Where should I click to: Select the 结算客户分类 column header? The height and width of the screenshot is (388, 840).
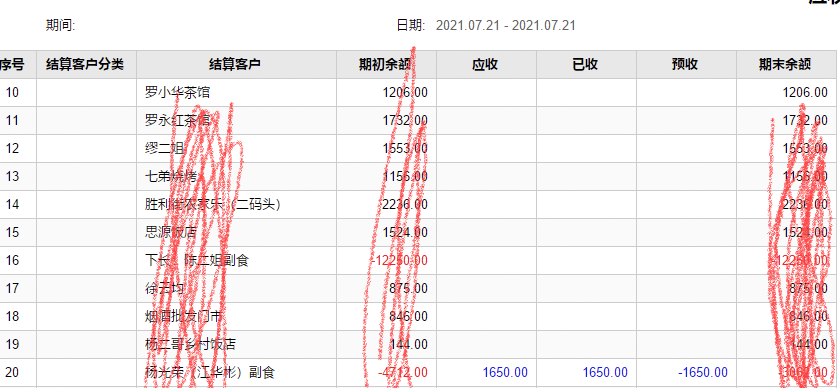click(86, 65)
